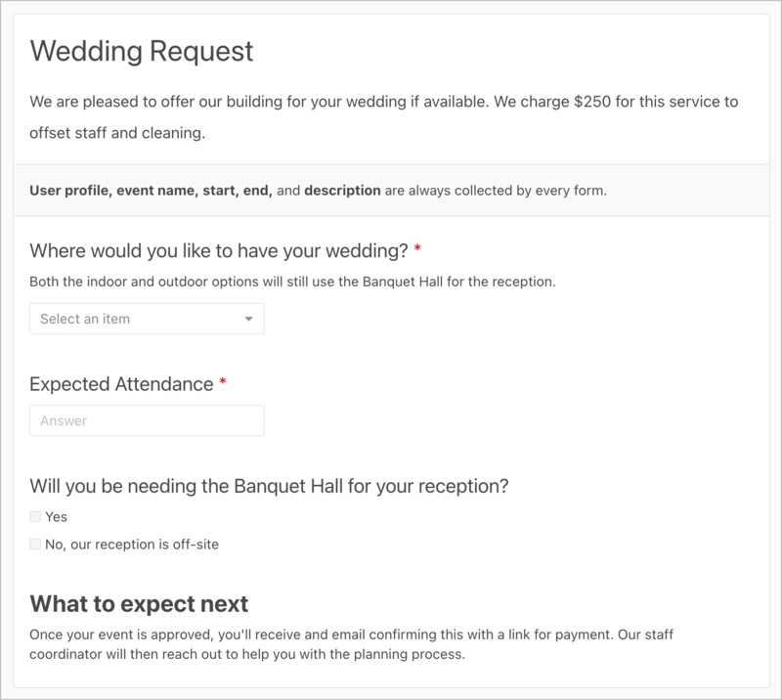Select No, our reception is off-site
The height and width of the screenshot is (700, 782).
(x=35, y=544)
